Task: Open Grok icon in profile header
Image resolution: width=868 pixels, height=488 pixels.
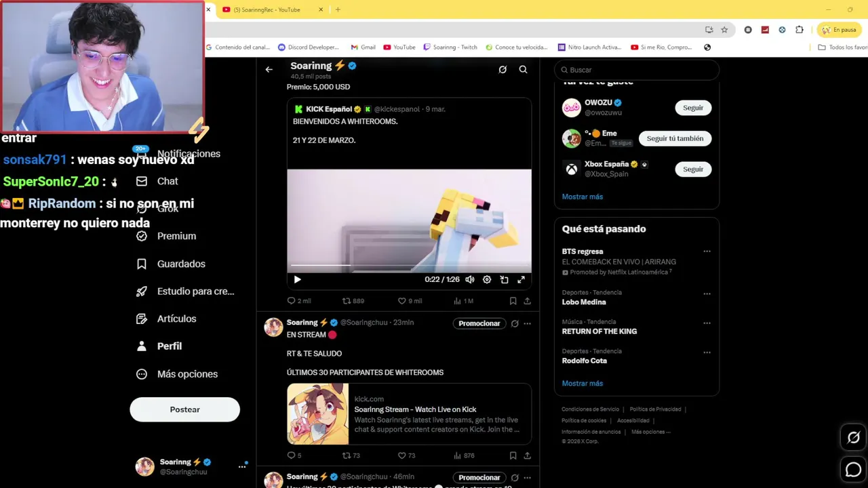Action: coord(502,69)
